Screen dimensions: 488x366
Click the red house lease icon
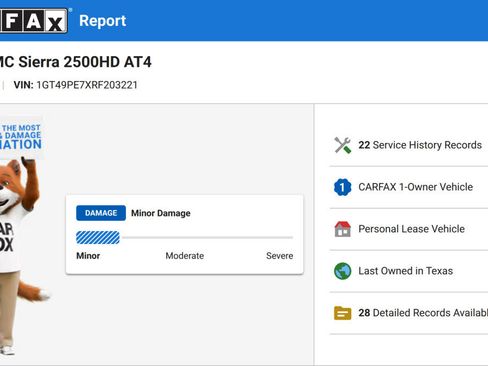(x=343, y=229)
